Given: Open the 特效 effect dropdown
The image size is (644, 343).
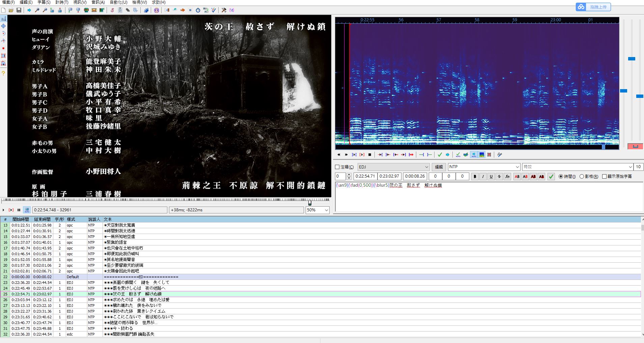Looking at the screenshot, I should pos(578,167).
